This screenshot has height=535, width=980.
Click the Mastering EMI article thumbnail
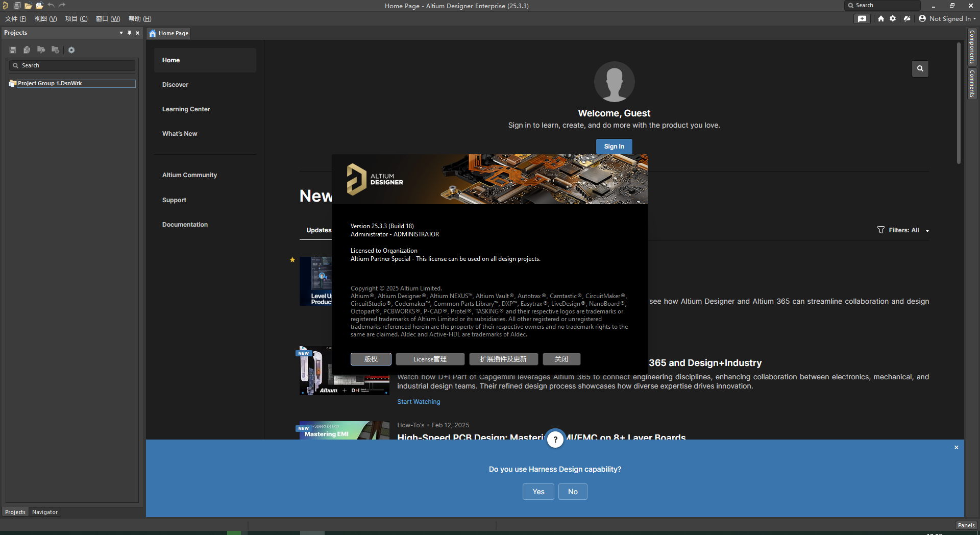coord(345,430)
